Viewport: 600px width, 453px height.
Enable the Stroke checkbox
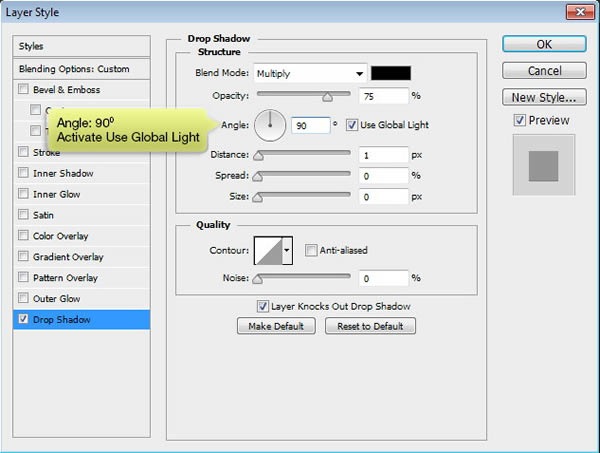[x=23, y=152]
